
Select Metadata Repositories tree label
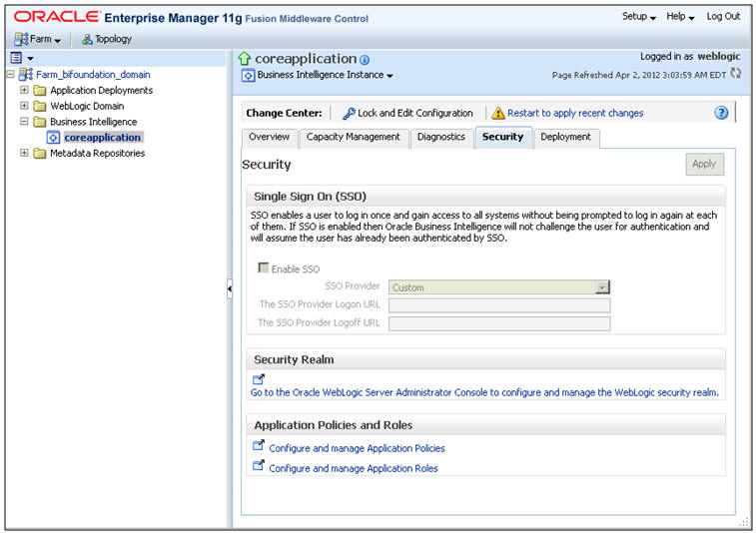pos(98,154)
